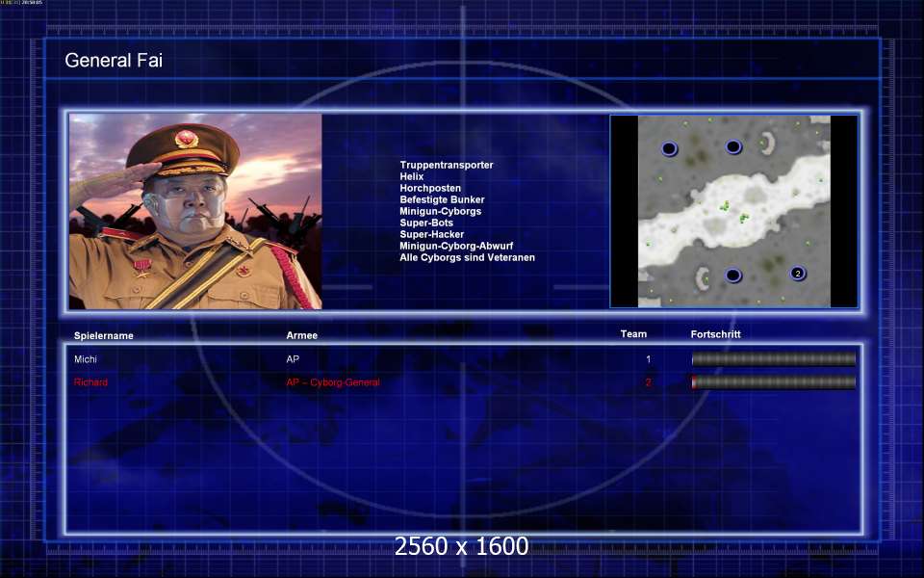The width and height of the screenshot is (924, 578).
Task: Click the 'Armee' column header
Action: [x=301, y=335]
